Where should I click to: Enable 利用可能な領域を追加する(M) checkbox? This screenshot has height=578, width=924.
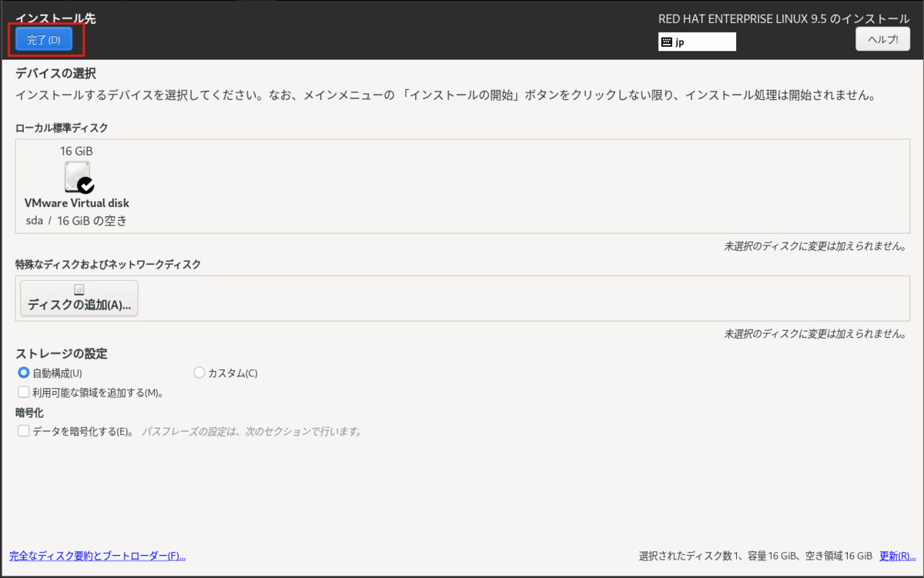click(x=24, y=392)
